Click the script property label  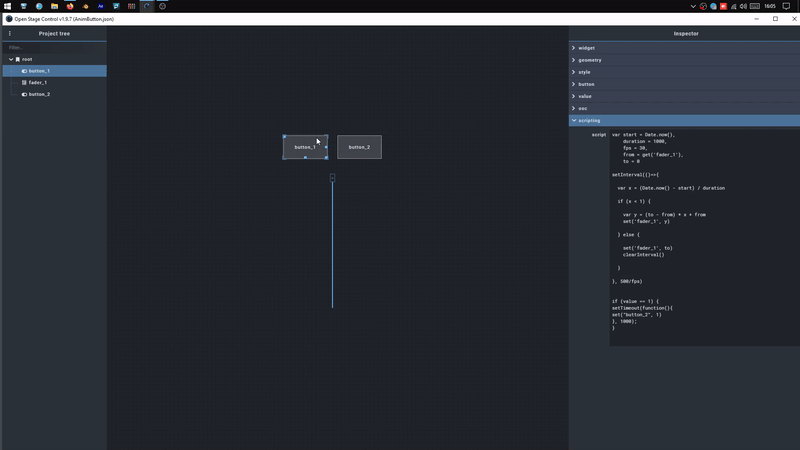[598, 135]
